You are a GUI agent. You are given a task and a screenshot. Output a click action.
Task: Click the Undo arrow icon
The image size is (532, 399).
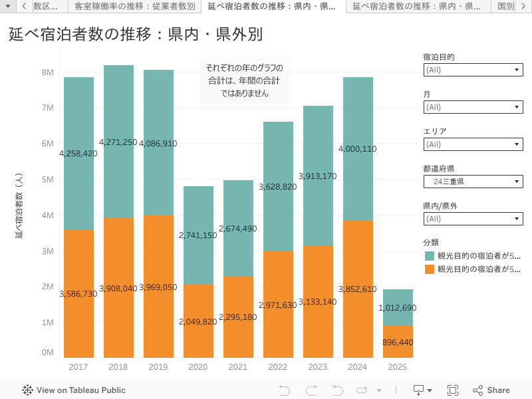point(285,390)
